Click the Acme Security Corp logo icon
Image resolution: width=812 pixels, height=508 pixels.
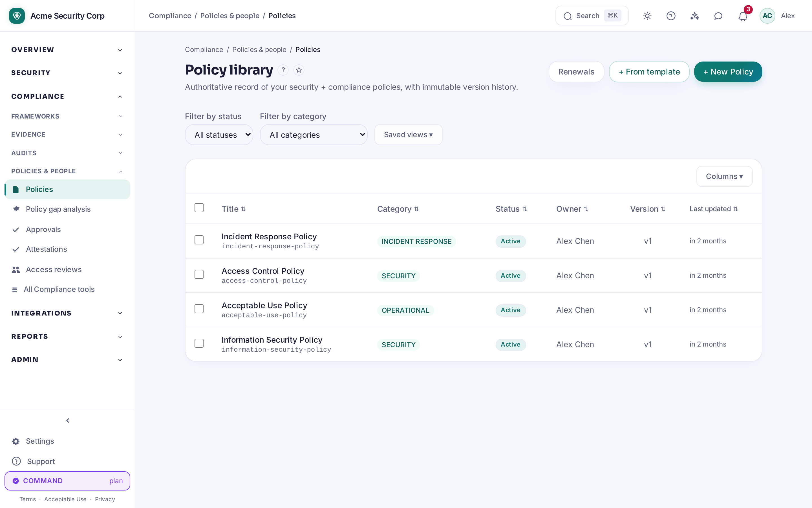pos(17,16)
